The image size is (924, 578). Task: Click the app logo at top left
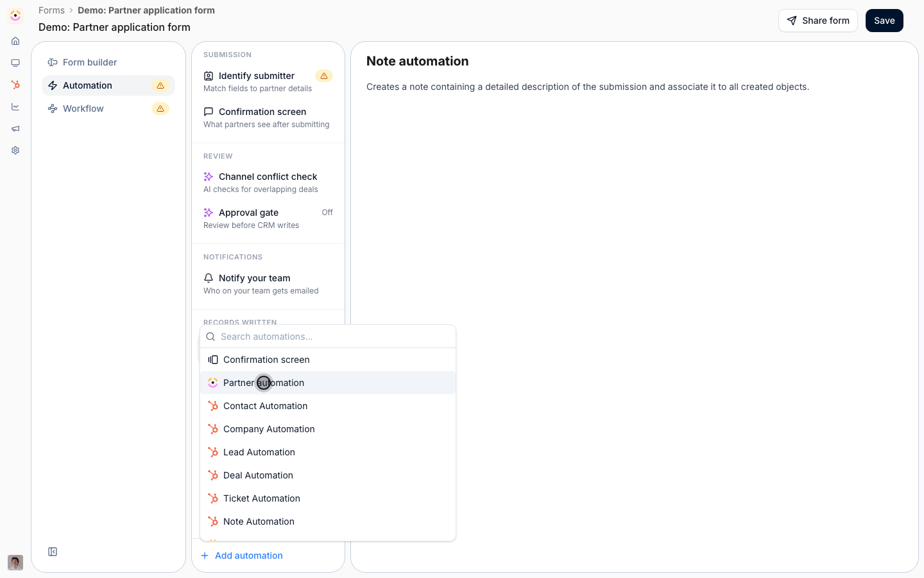(x=15, y=15)
